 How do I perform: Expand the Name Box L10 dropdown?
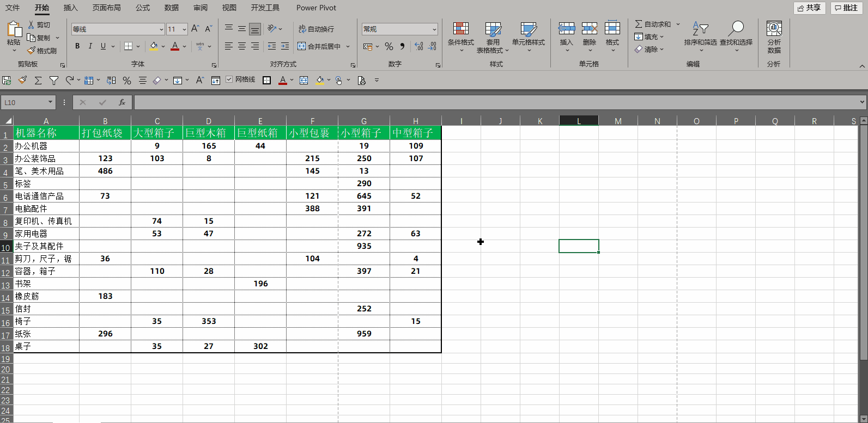point(50,102)
